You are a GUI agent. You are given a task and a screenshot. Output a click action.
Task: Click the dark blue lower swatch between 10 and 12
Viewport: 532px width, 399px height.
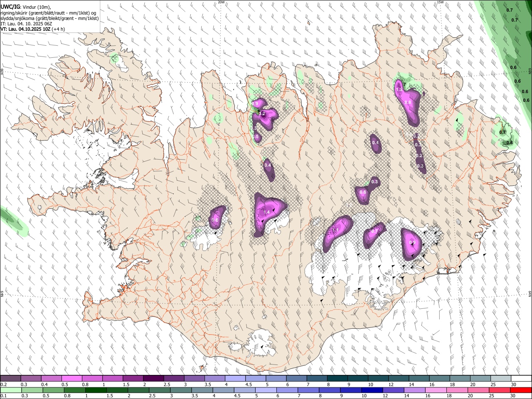pyautogui.click(x=372, y=390)
